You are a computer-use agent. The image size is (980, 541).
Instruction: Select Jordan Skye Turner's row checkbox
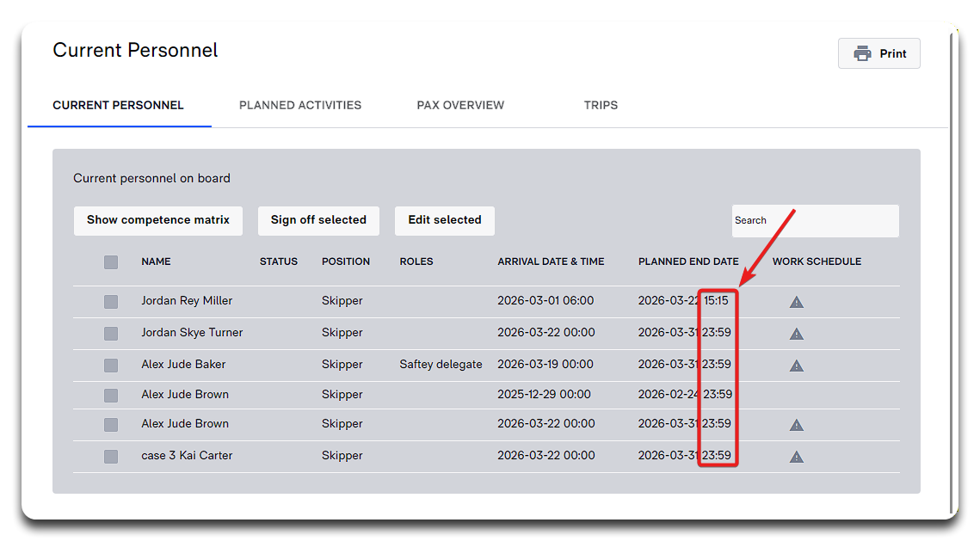tap(111, 334)
